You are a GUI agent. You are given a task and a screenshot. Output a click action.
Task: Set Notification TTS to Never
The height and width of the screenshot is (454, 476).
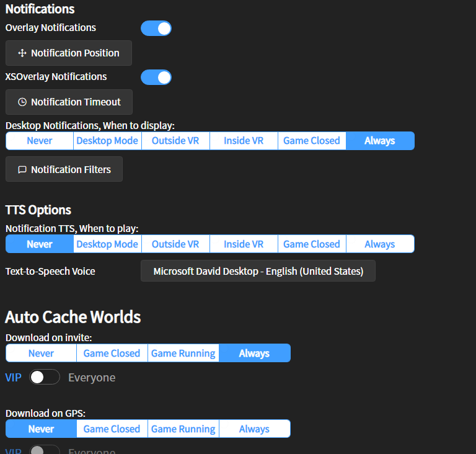pyautogui.click(x=40, y=244)
